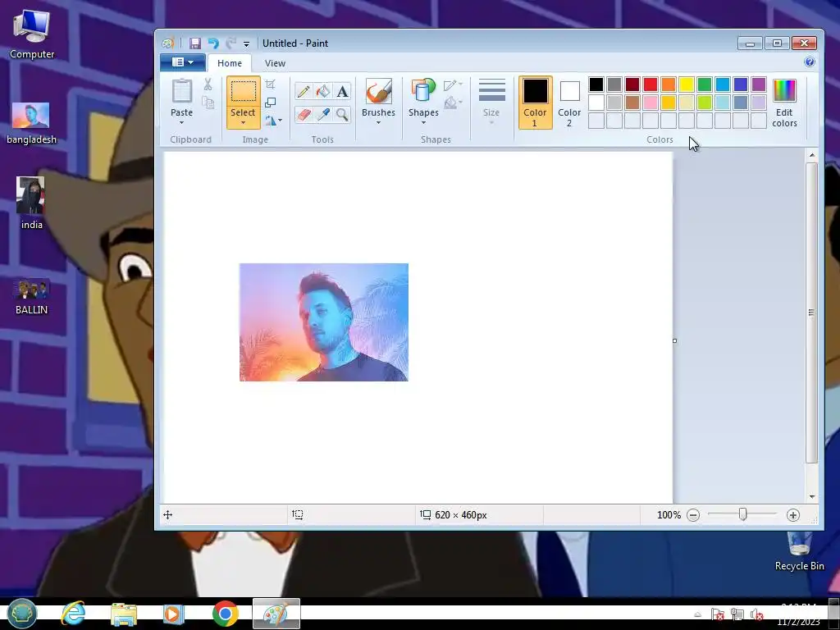Screen dimensions: 840x630
Task: Open Windows Media Player from taskbar
Action: 172,614
